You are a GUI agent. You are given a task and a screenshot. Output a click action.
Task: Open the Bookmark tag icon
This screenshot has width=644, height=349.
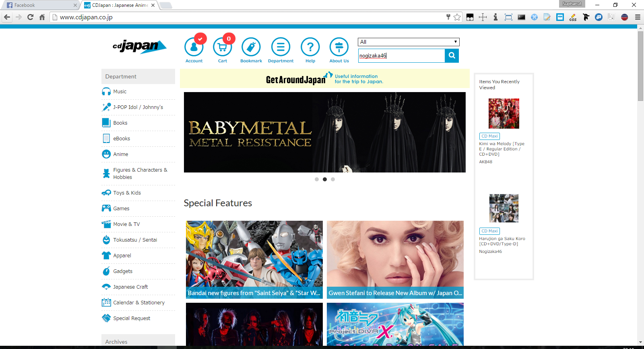[251, 47]
